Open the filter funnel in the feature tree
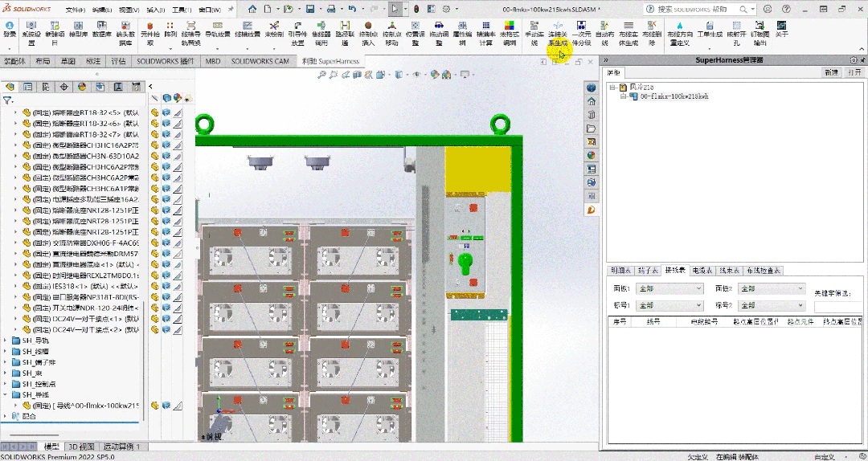Image resolution: width=868 pixels, height=461 pixels. [7, 100]
